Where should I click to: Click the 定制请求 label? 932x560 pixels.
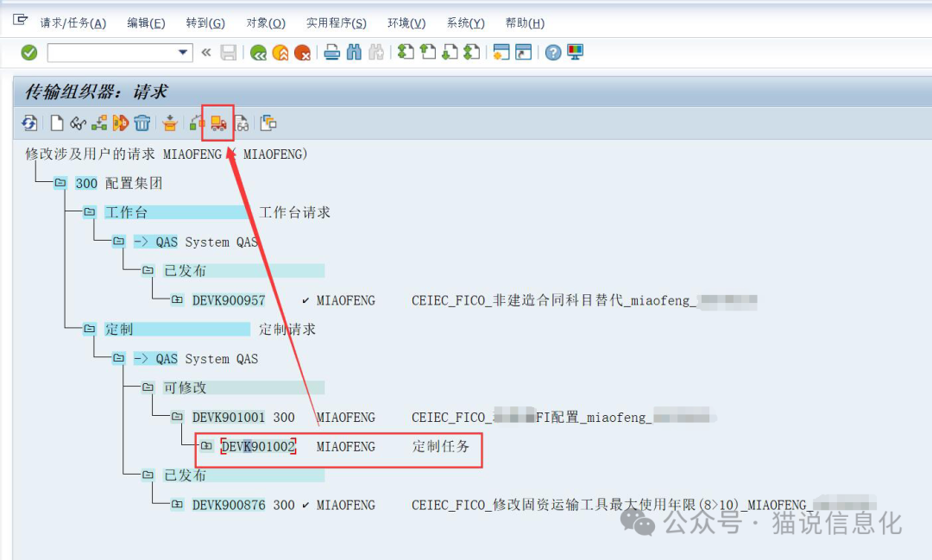click(x=287, y=329)
